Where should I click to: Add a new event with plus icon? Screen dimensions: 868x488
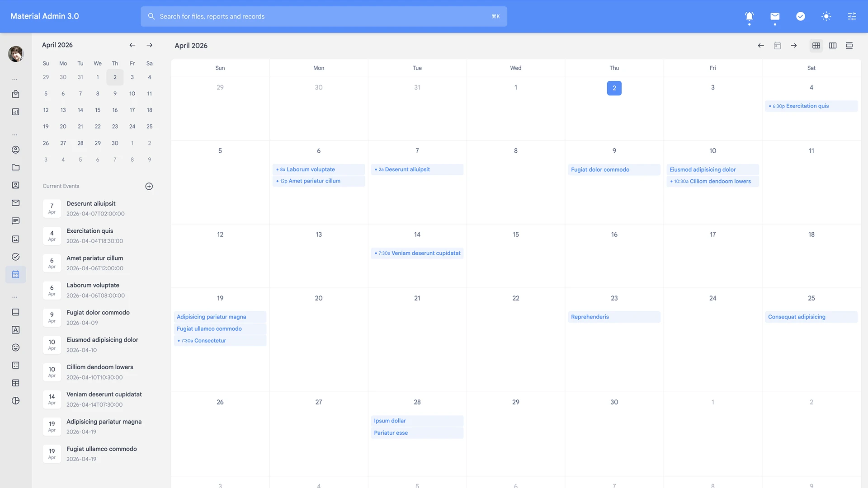[x=149, y=186]
